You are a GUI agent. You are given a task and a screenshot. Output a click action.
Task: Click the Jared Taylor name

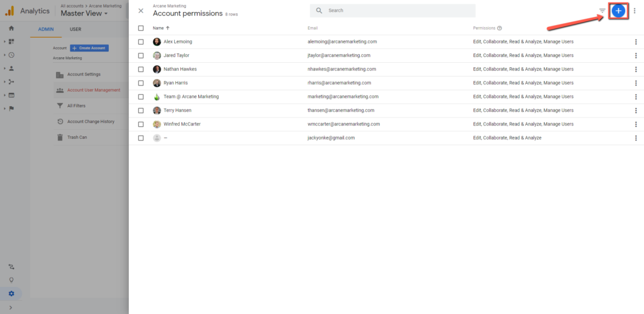[x=176, y=55]
